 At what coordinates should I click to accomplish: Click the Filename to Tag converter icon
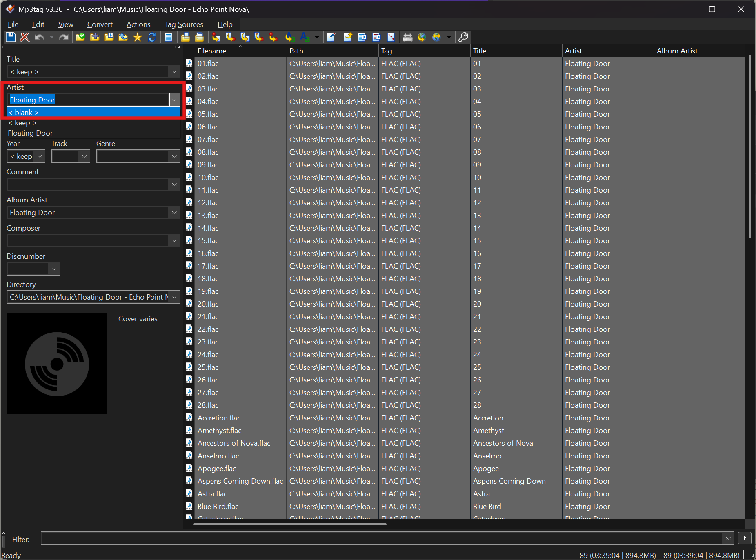point(231,37)
